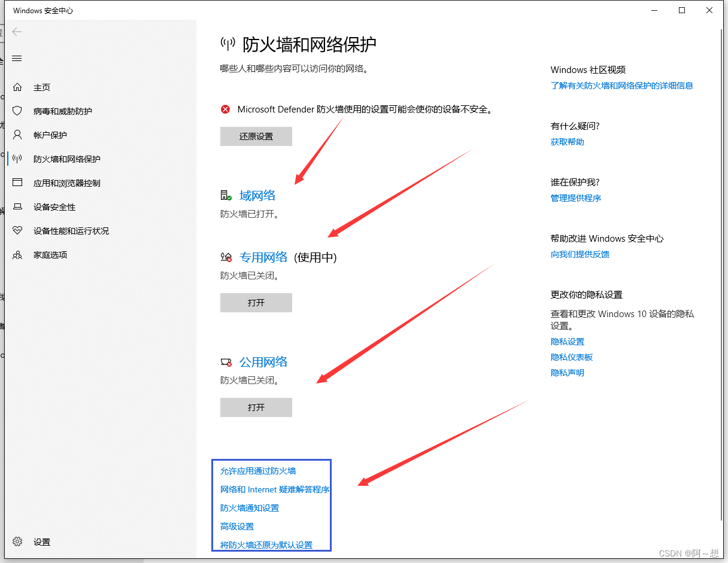Open 高级设置 link
Image resolution: width=728 pixels, height=563 pixels.
[x=237, y=527]
